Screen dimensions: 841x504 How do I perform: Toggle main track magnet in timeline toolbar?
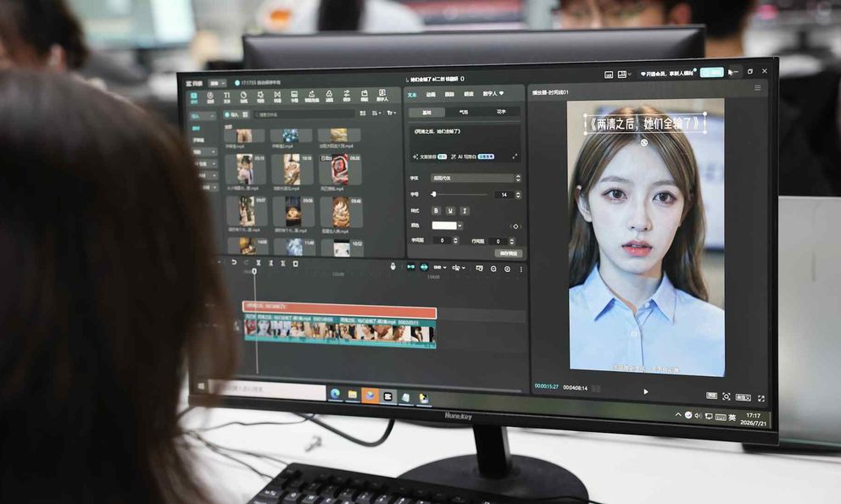coord(411,267)
